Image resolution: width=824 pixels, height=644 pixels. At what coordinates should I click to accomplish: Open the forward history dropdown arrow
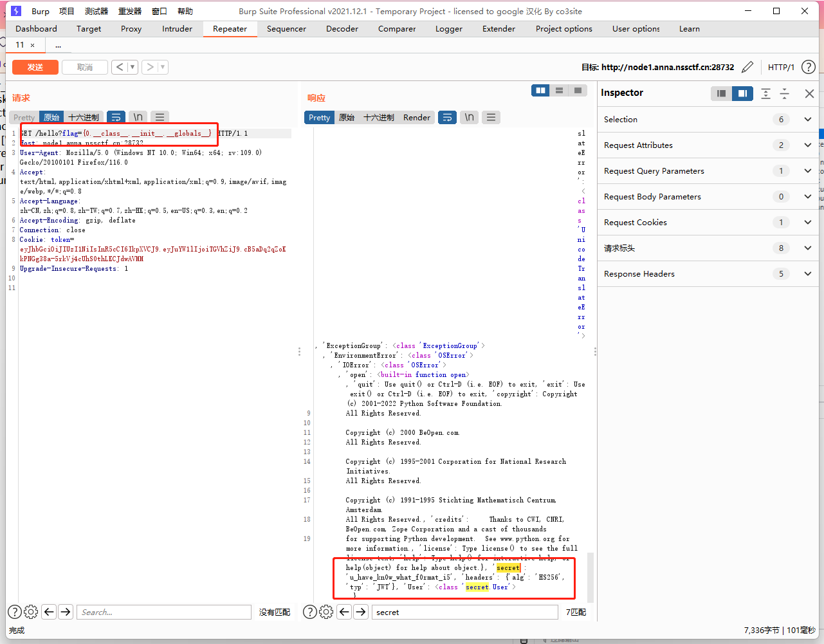[163, 67]
